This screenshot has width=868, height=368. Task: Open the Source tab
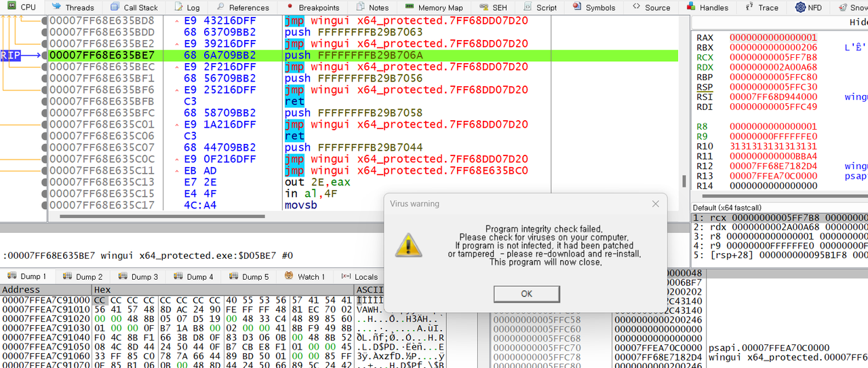(652, 7)
